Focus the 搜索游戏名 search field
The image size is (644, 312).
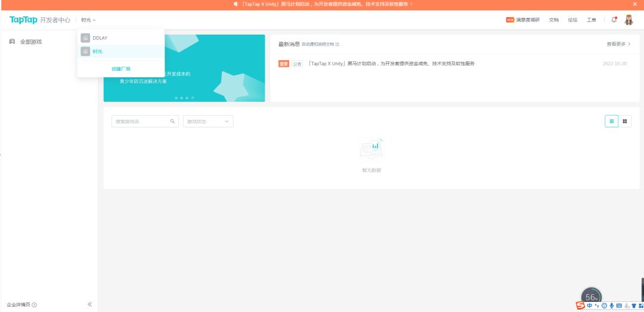click(x=145, y=121)
